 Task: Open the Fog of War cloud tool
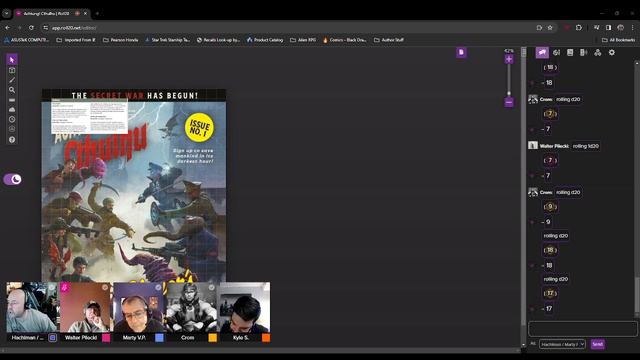click(12, 110)
